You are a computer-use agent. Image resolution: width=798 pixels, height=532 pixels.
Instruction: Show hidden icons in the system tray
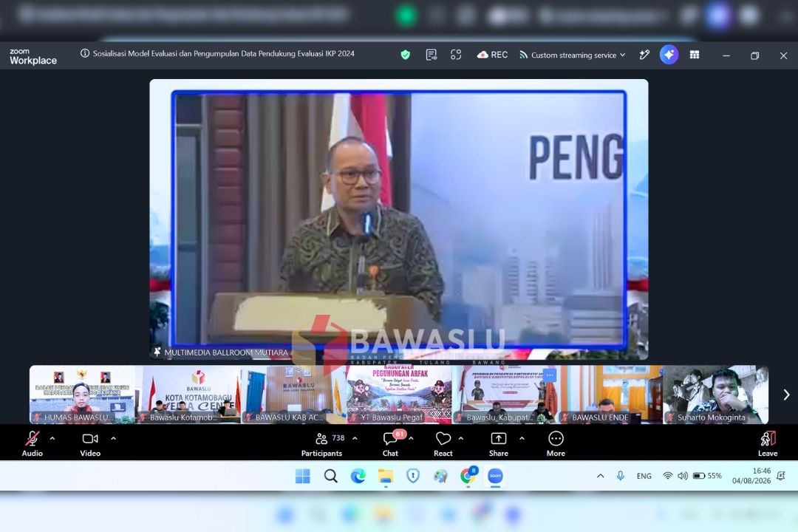pyautogui.click(x=601, y=476)
